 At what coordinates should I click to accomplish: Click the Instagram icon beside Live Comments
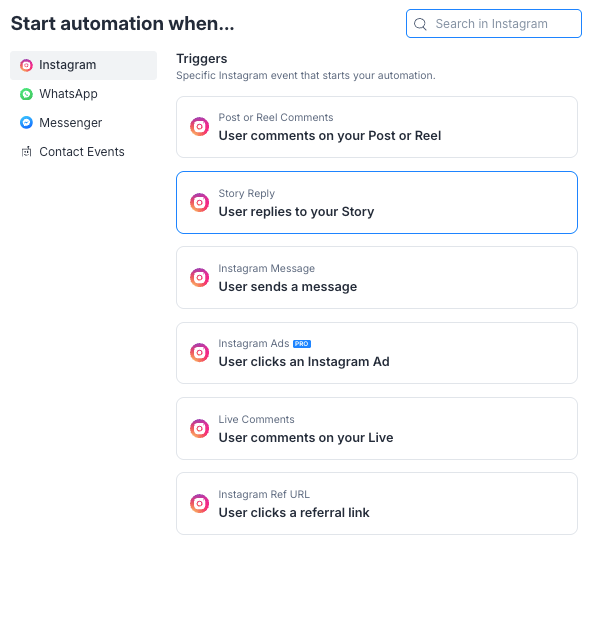200,428
